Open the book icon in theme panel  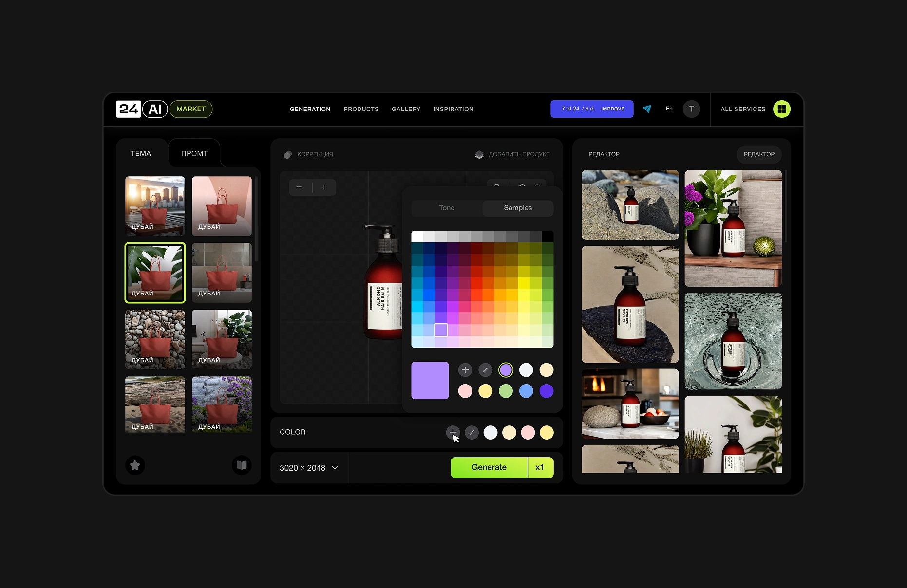pos(242,465)
